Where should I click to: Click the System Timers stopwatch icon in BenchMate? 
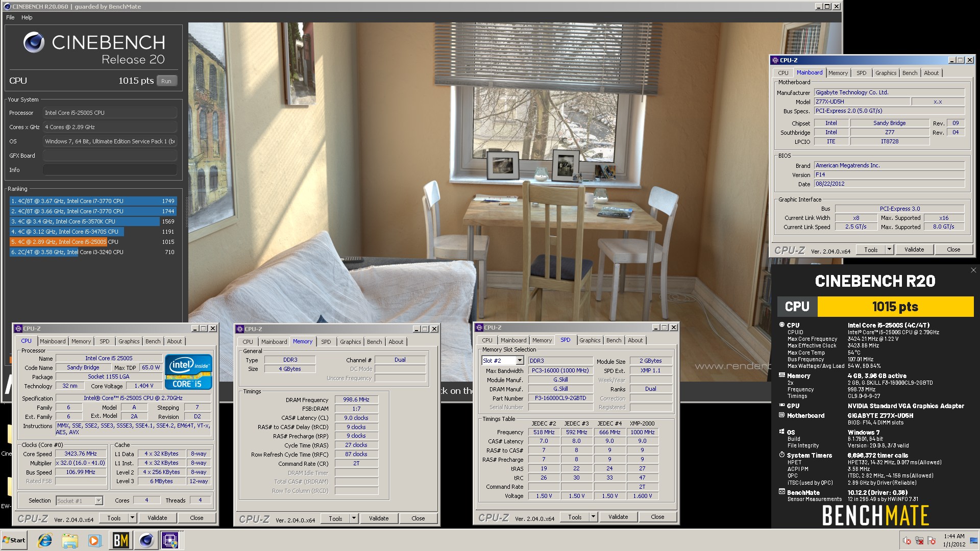point(781,455)
